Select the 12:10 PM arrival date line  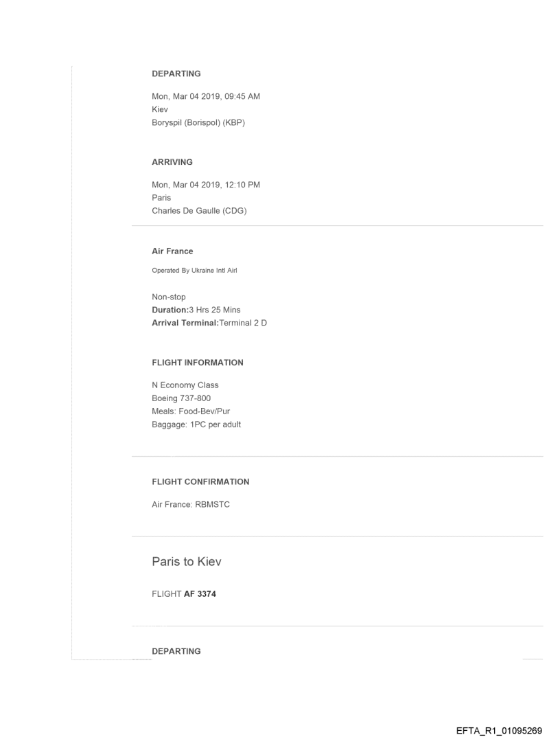click(x=205, y=185)
